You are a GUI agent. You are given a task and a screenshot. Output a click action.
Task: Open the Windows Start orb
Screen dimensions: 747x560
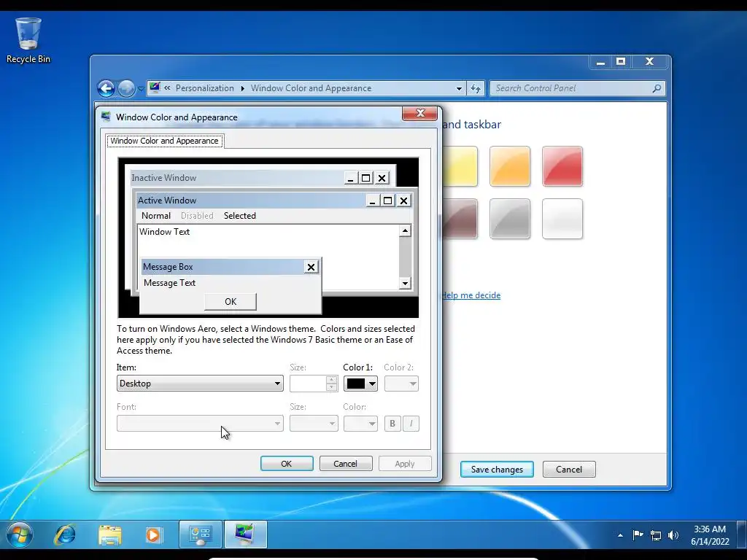19,534
